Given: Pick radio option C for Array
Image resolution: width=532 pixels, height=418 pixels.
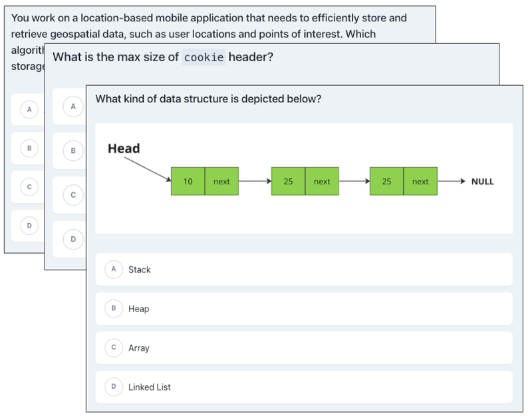Looking at the screenshot, I should pos(114,347).
